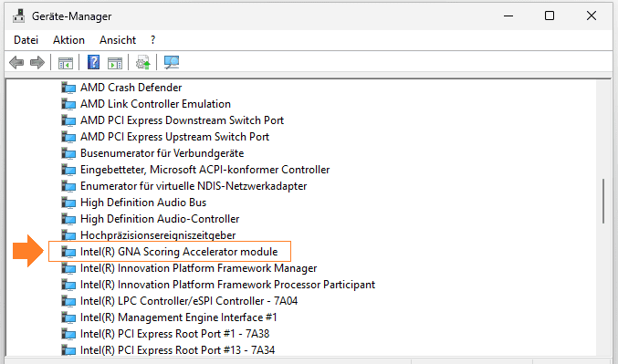
Task: Open the question mark help menu
Action: 153,40
